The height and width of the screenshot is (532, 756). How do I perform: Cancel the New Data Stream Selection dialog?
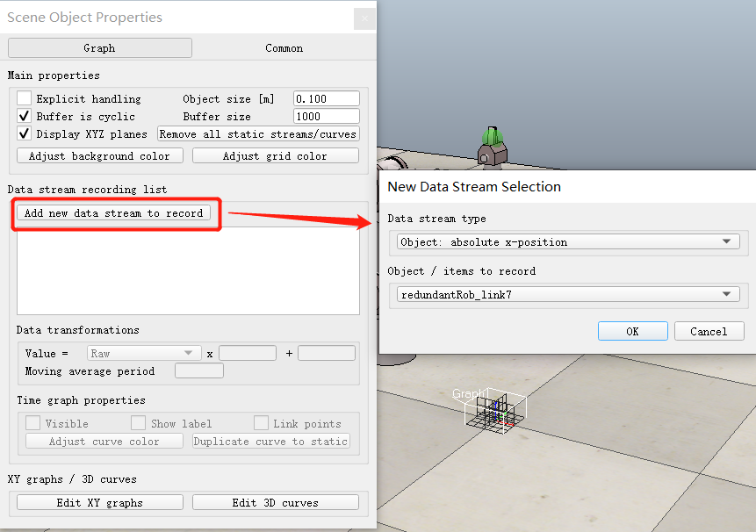pyautogui.click(x=709, y=331)
